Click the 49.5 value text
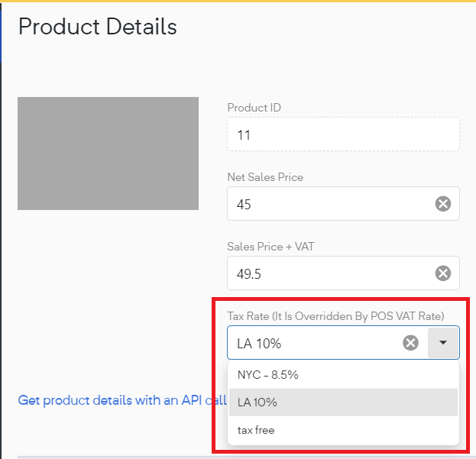The height and width of the screenshot is (459, 476). click(x=248, y=274)
